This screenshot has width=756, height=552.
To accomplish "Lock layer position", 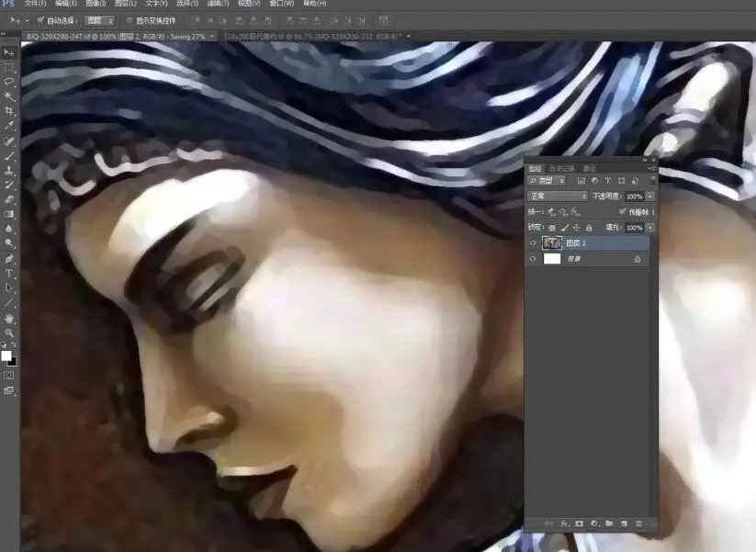I will [577, 228].
